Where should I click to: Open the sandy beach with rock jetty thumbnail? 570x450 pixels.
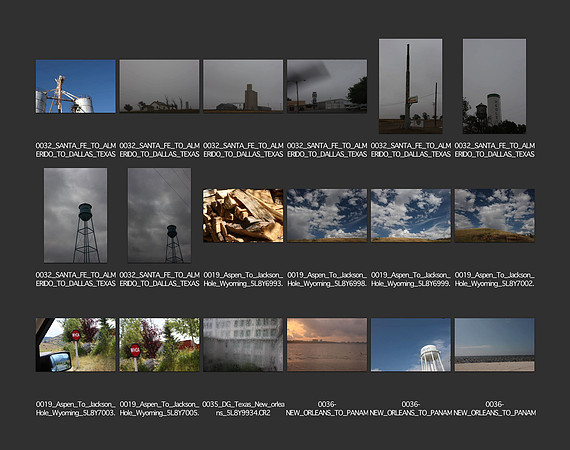tap(494, 345)
